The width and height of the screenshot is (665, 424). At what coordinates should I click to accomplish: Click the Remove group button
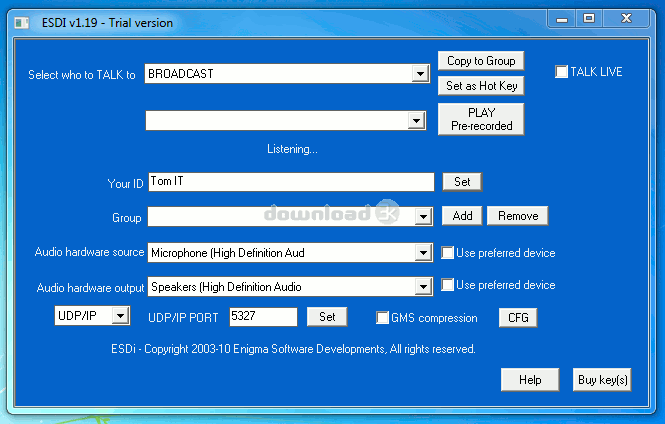(517, 216)
